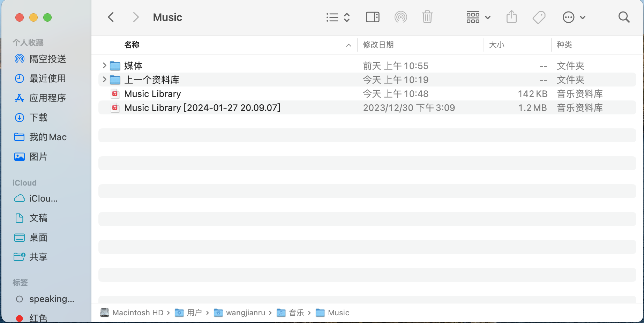The image size is (644, 323).
Task: Open 桌面 in the iCloud sidebar section
Action: pos(38,237)
